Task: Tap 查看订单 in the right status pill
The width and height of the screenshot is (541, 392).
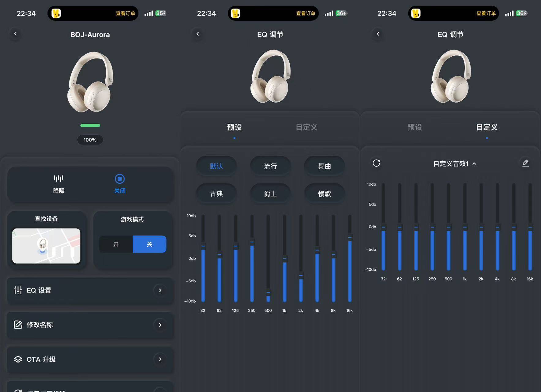Action: click(x=486, y=13)
